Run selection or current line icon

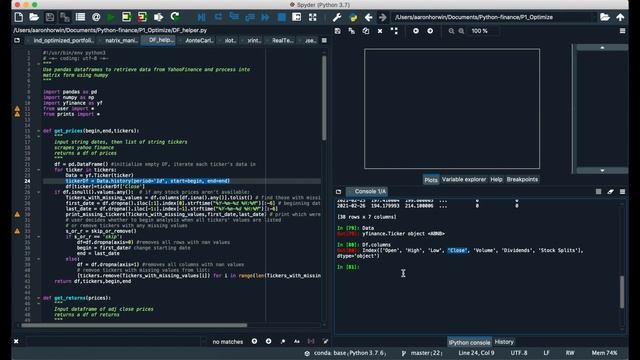158,17
